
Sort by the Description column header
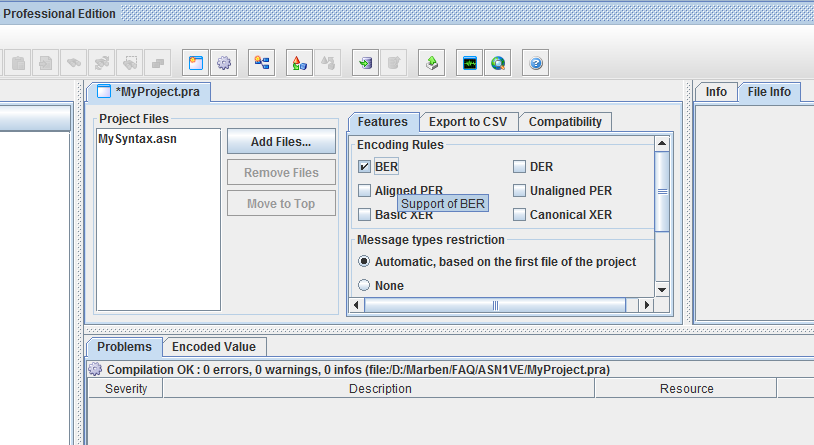379,388
